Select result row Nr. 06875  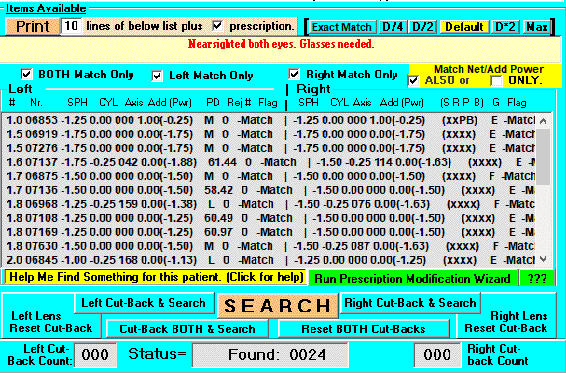[269, 176]
